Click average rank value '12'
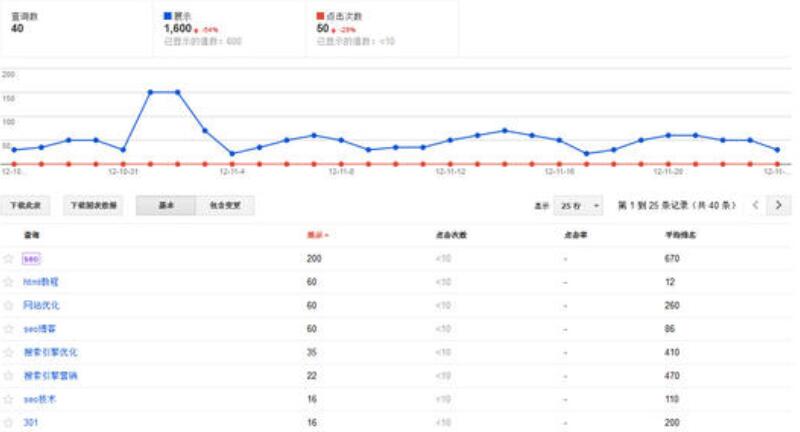The width and height of the screenshot is (800, 432). point(670,282)
